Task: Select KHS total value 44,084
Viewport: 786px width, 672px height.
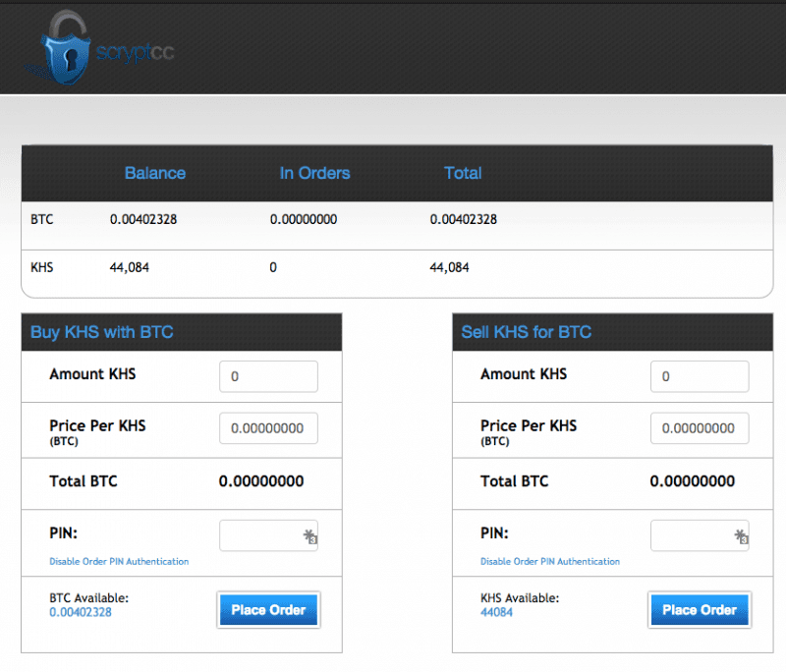Action: [449, 267]
